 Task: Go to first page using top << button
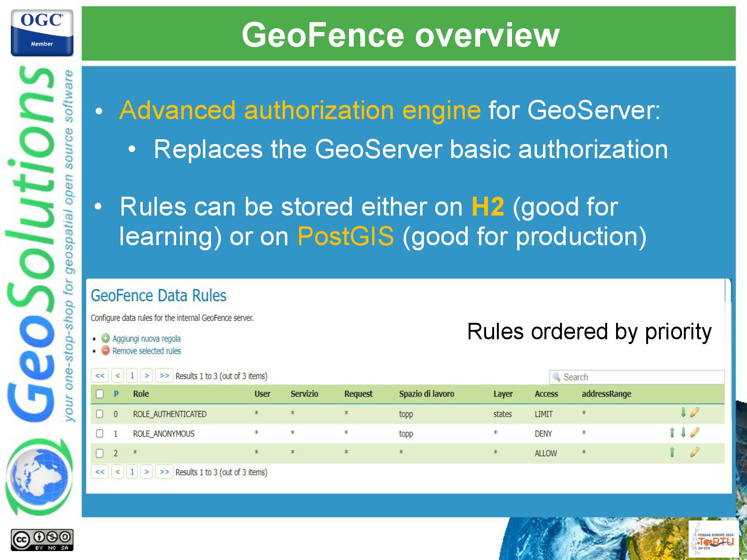[x=100, y=376]
